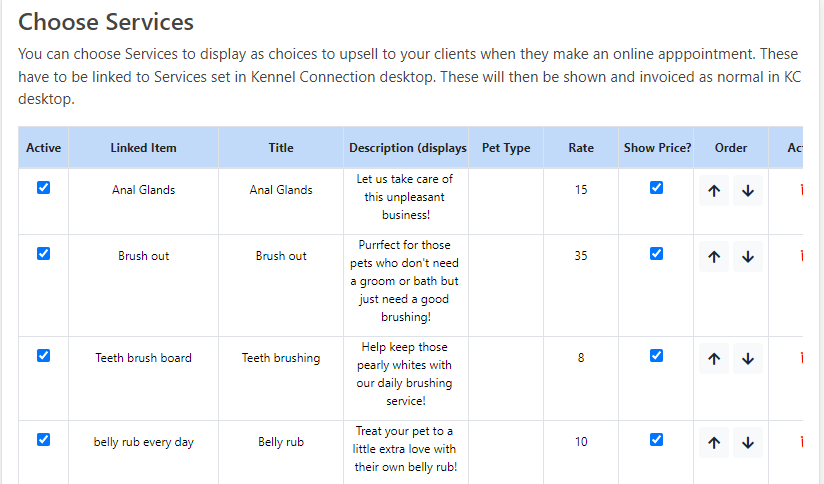Move Belly rub service up

[714, 443]
